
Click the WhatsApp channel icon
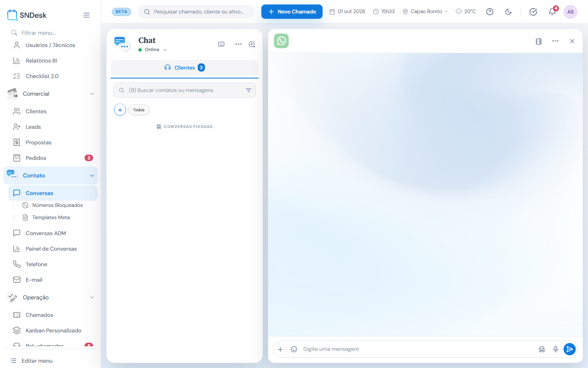coord(281,41)
